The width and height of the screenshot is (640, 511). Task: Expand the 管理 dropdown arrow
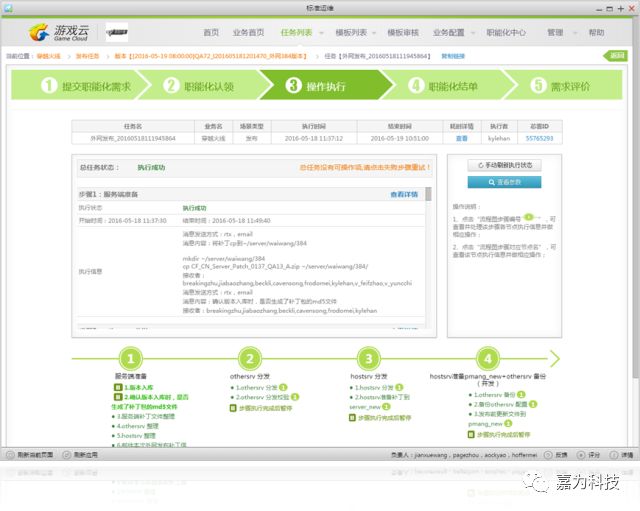point(575,33)
